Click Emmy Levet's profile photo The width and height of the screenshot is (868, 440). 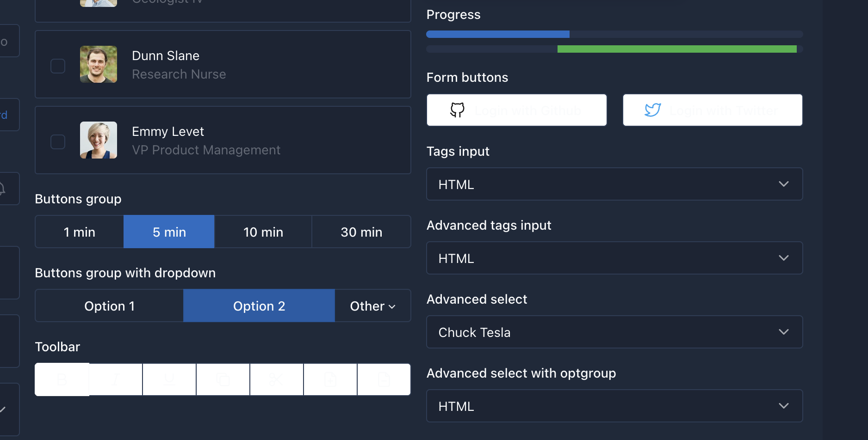(x=98, y=140)
